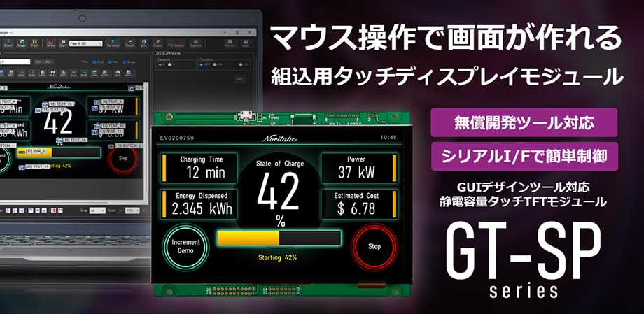This screenshot has height=314, width=644.
Task: Tap Increment Demo on the display module
Action: click(x=185, y=246)
